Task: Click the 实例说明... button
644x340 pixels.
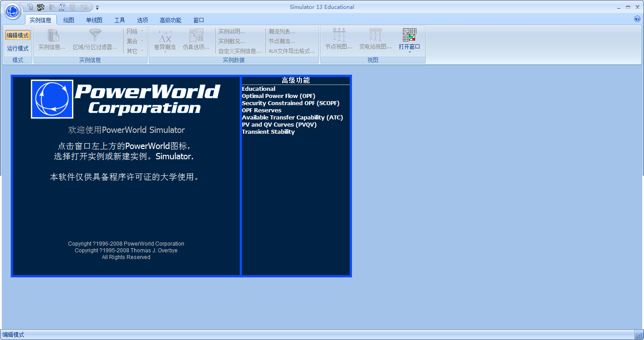Action: tap(232, 31)
